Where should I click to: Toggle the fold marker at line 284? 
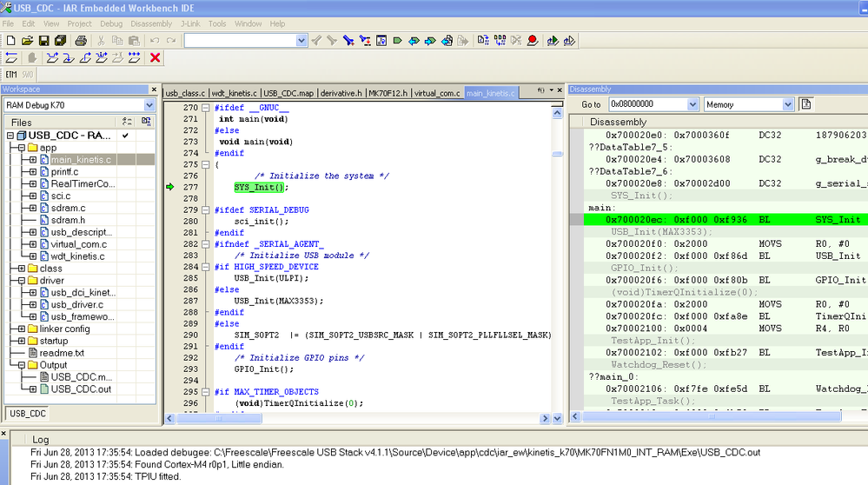tap(207, 266)
